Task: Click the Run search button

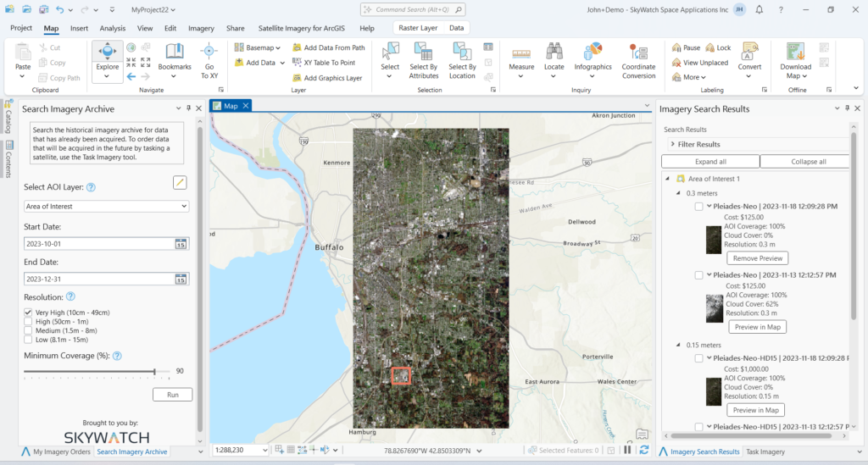Action: [x=172, y=395]
